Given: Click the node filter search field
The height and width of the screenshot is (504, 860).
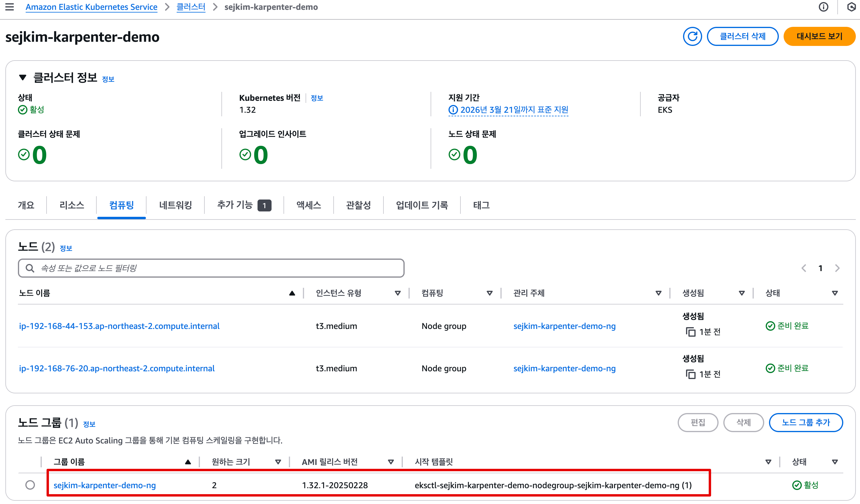Looking at the screenshot, I should 212,268.
